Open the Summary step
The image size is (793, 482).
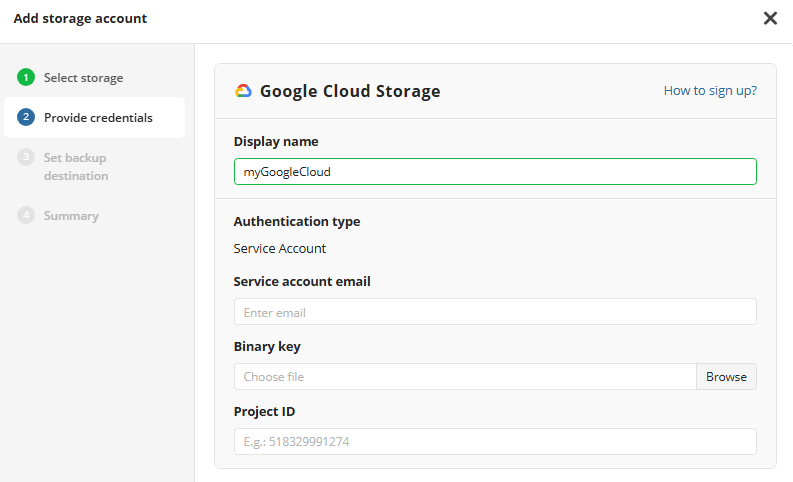(71, 215)
